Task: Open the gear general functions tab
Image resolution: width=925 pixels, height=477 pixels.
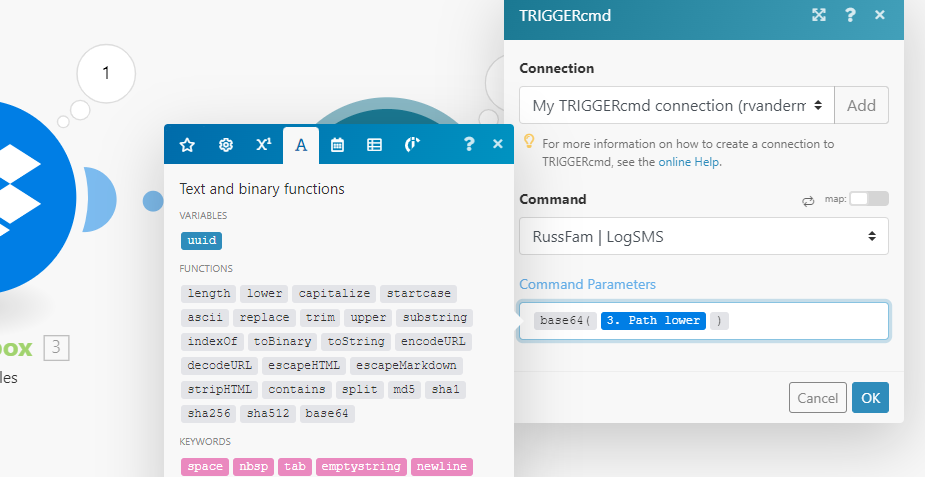Action: 225,144
